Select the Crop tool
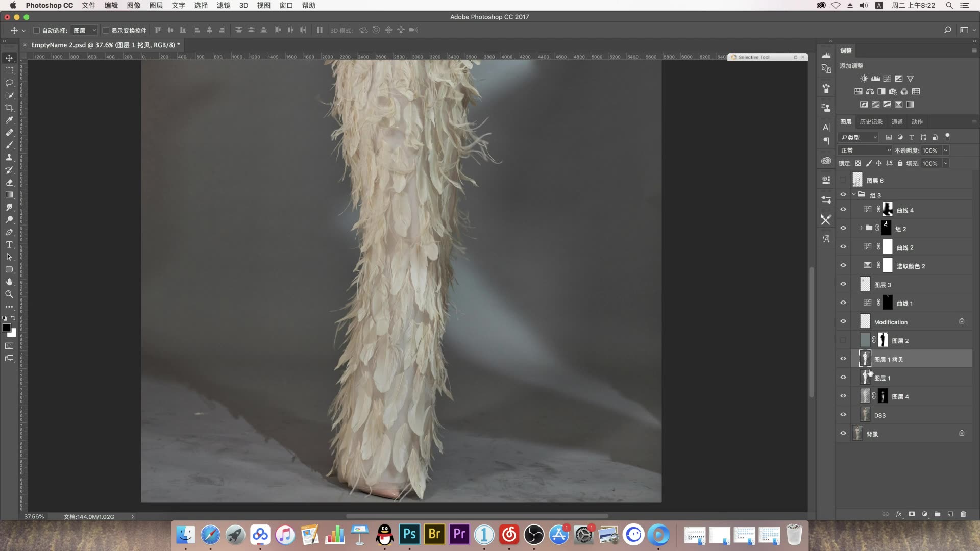Screen dimensions: 980x551 coord(9,108)
